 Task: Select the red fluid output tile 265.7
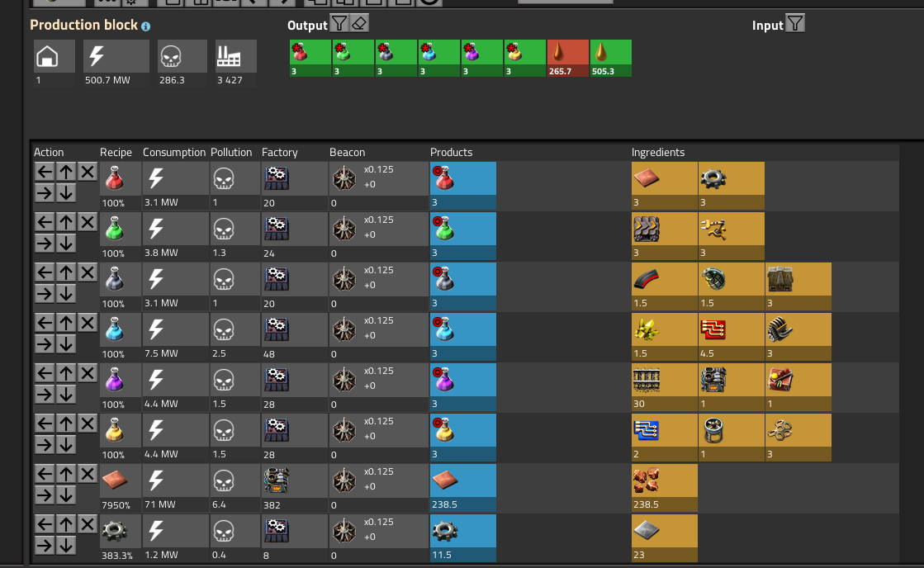coord(568,58)
